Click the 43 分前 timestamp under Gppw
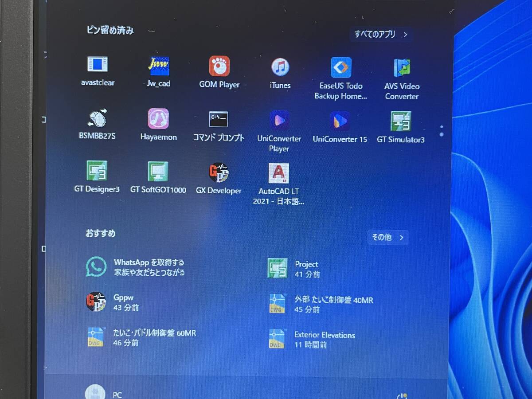The height and width of the screenshot is (399, 532). (x=126, y=307)
